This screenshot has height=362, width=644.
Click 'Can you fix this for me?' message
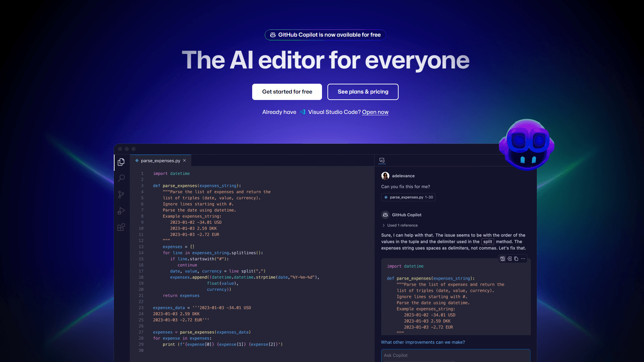tap(406, 187)
